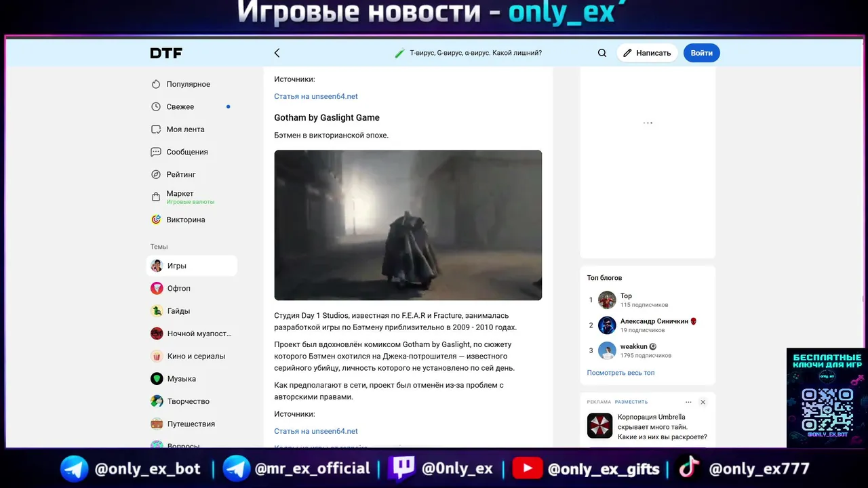Select the Офтоп topic label
This screenshot has height=488, width=868.
pyautogui.click(x=179, y=288)
